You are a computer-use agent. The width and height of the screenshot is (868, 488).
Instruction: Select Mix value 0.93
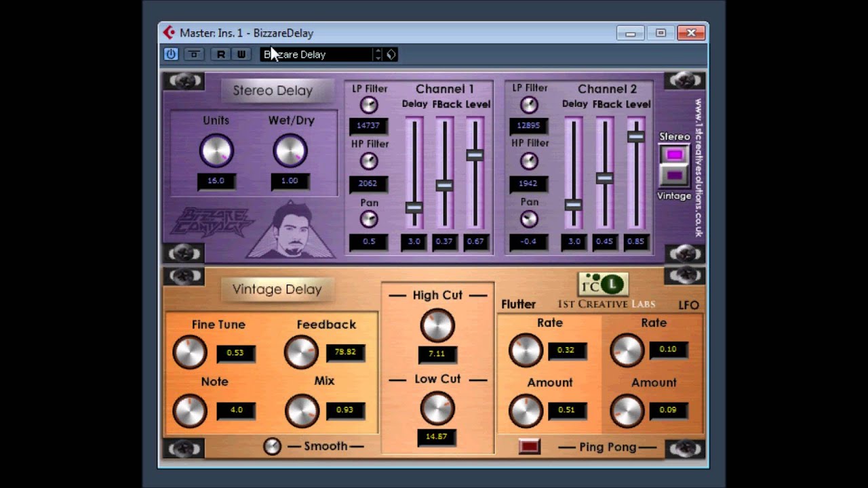[x=345, y=410]
